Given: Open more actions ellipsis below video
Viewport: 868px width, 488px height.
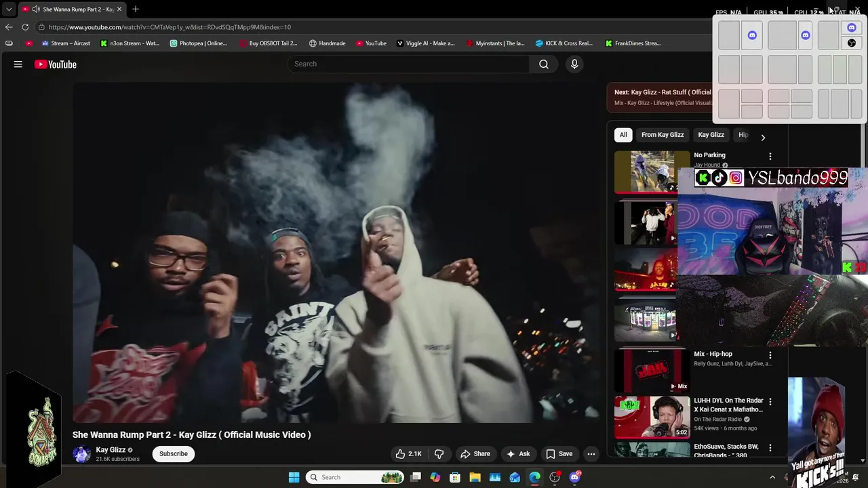Looking at the screenshot, I should point(591,454).
